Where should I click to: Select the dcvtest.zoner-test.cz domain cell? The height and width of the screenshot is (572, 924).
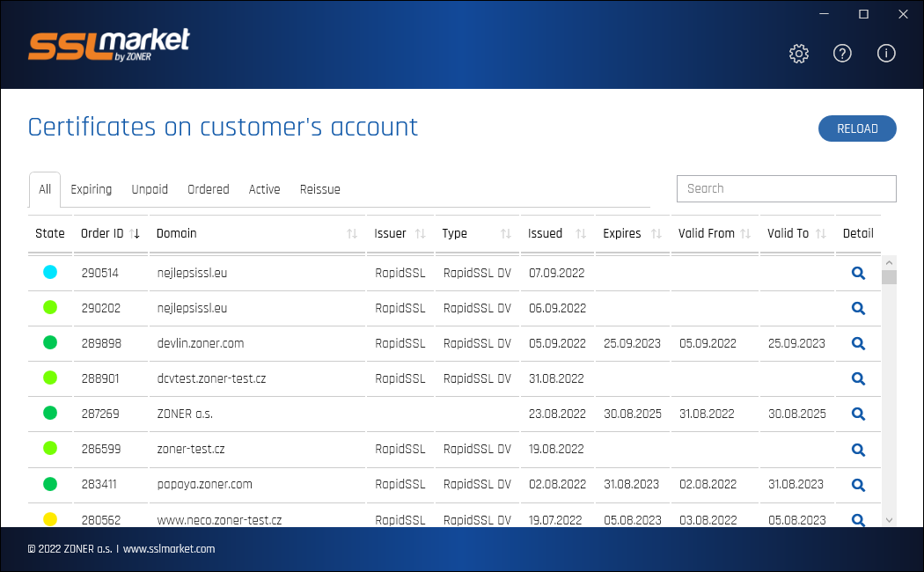(x=211, y=378)
